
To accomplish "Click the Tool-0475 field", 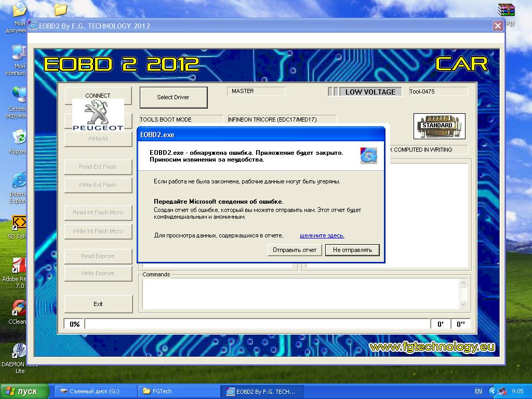I will [x=438, y=91].
